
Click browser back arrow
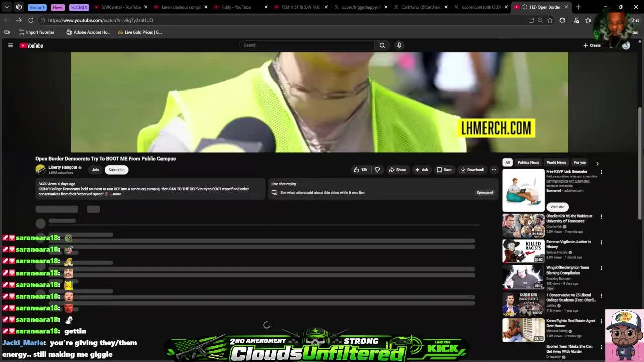point(7,20)
